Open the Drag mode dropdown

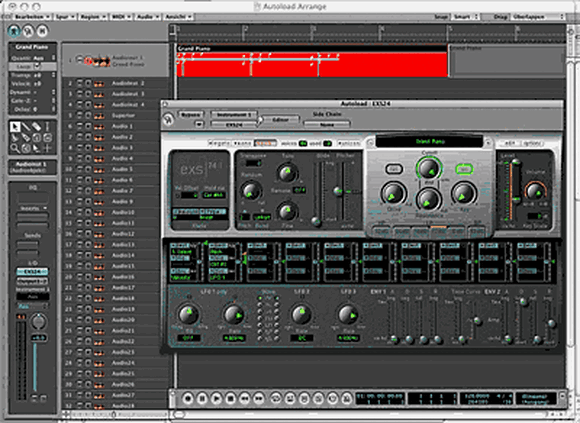click(x=539, y=17)
